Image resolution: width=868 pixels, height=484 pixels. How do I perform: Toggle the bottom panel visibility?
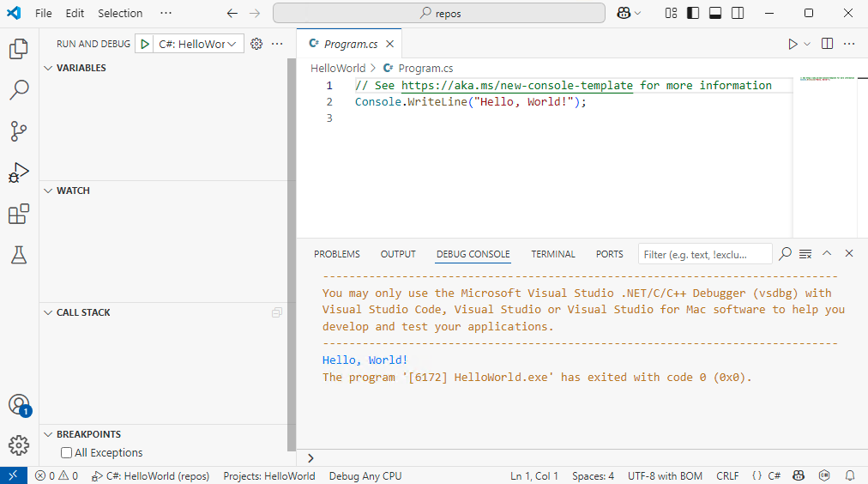(x=715, y=13)
